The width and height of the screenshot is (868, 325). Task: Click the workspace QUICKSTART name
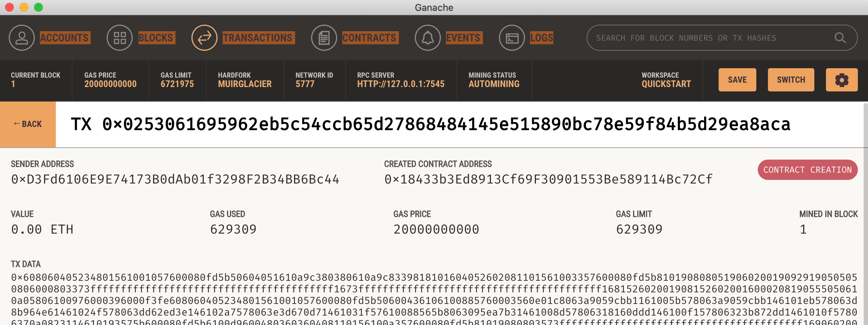(x=666, y=84)
